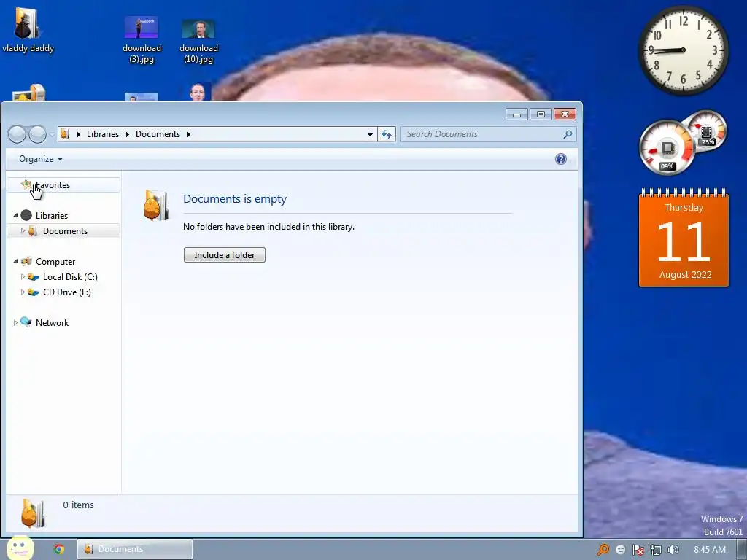This screenshot has width=747, height=560.
Task: Open recent pages dropdown beside the Forward button
Action: pyautogui.click(x=52, y=135)
